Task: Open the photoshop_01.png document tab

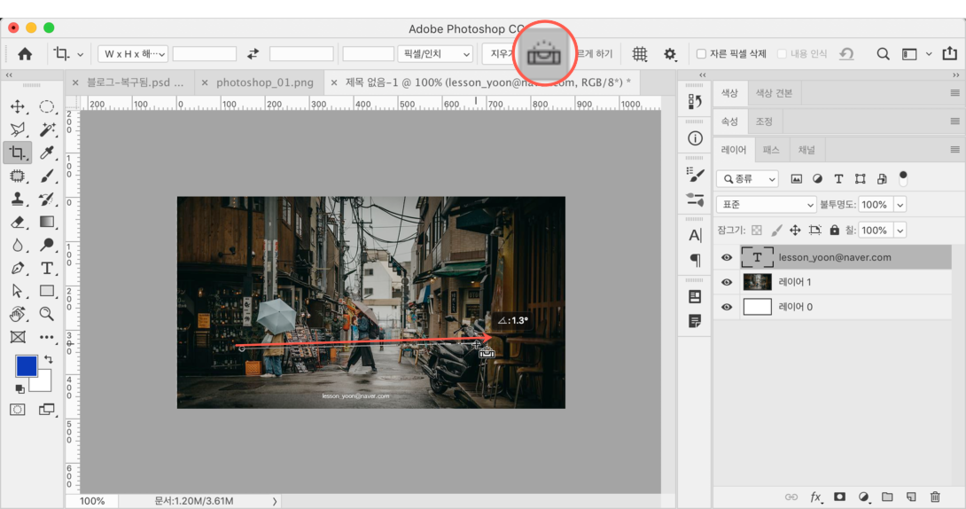Action: [x=264, y=82]
